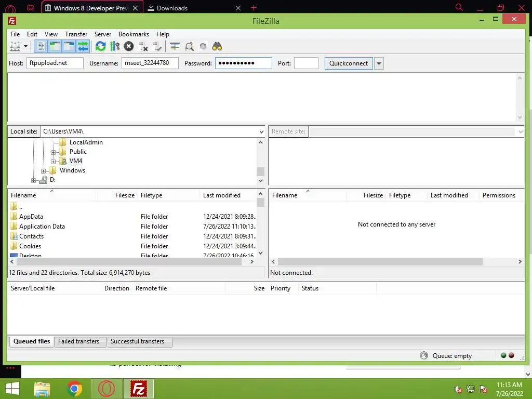Click the Host input field

coord(55,63)
